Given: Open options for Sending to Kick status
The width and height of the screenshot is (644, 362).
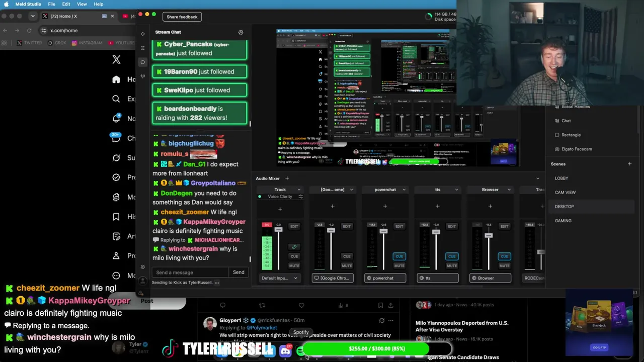Looking at the screenshot, I should (x=217, y=283).
